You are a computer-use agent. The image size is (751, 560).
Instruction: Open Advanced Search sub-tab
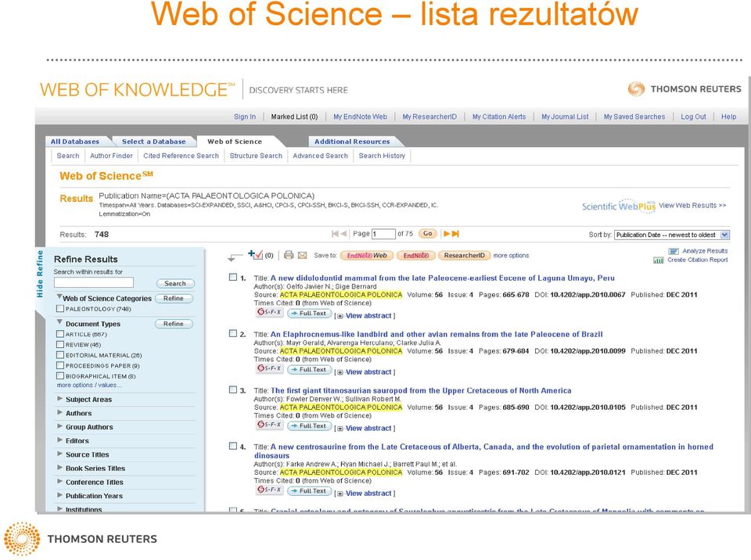click(321, 156)
